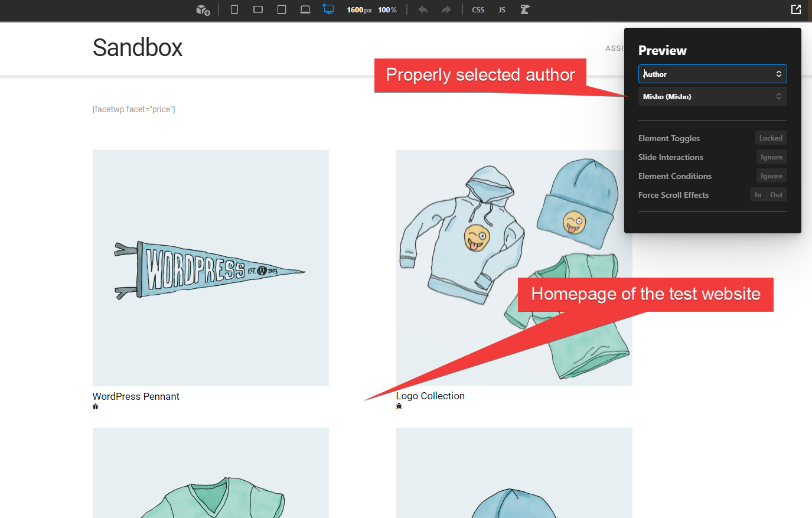Open external preview in new window
Screen dimensions: 812x518
coord(796,9)
